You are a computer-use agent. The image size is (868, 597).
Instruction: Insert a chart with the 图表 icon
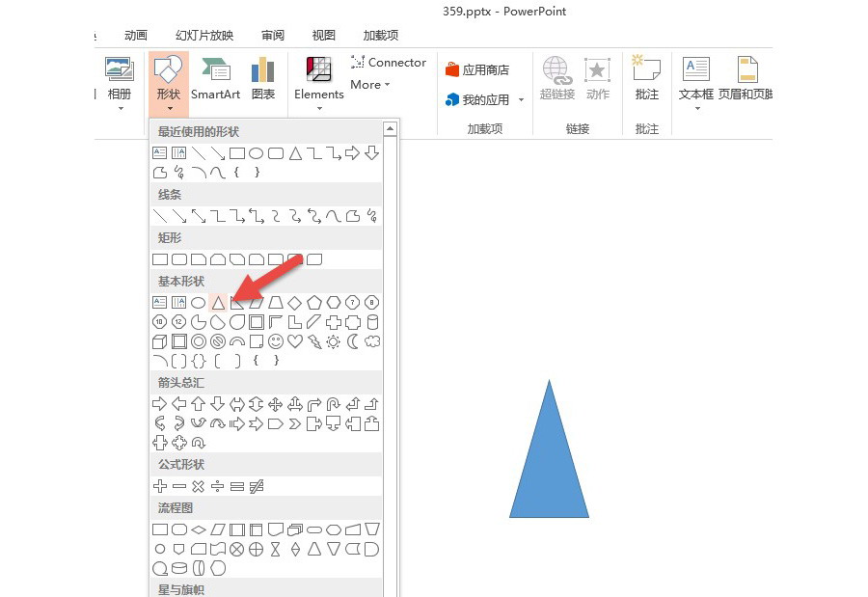[262, 78]
